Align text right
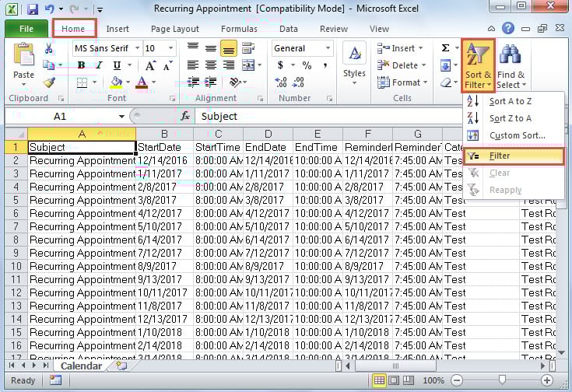 [228, 65]
